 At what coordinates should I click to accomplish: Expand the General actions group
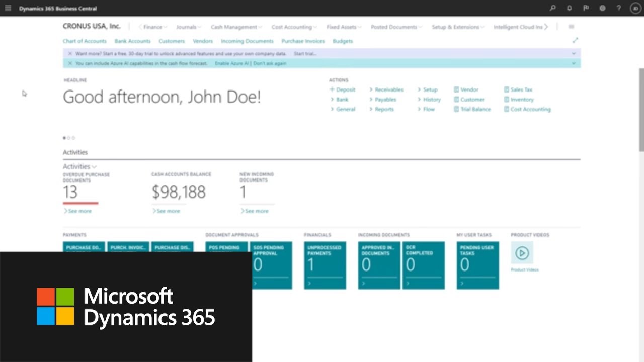click(343, 109)
